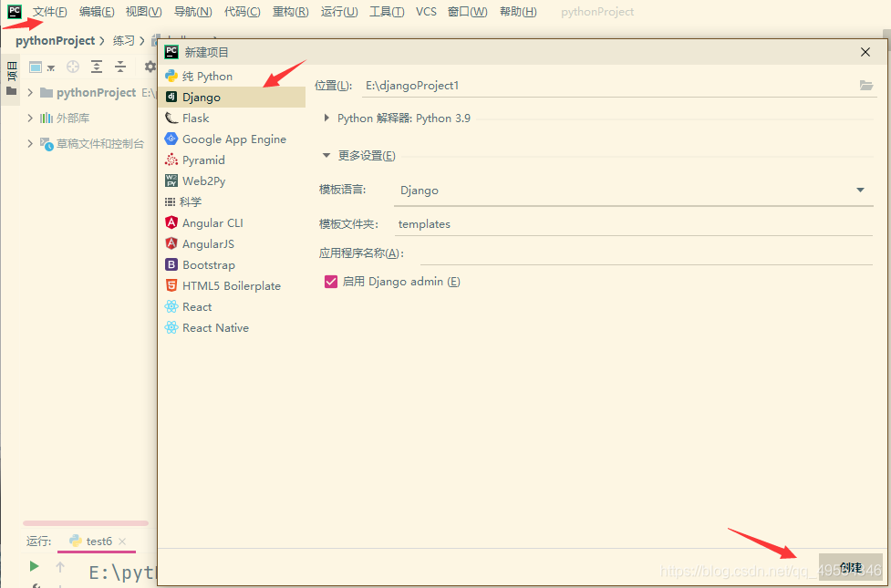The image size is (891, 588).
Task: Select Angular CLI project type
Action: 232,223
